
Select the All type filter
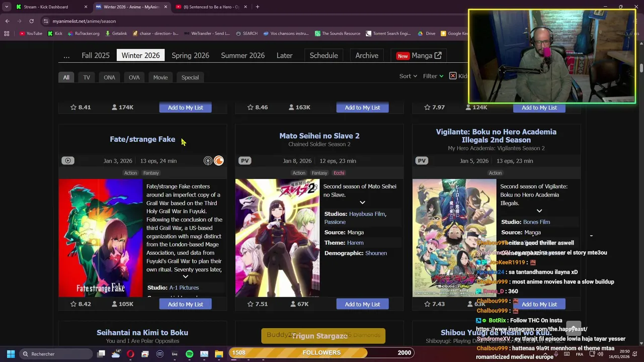[x=66, y=77]
